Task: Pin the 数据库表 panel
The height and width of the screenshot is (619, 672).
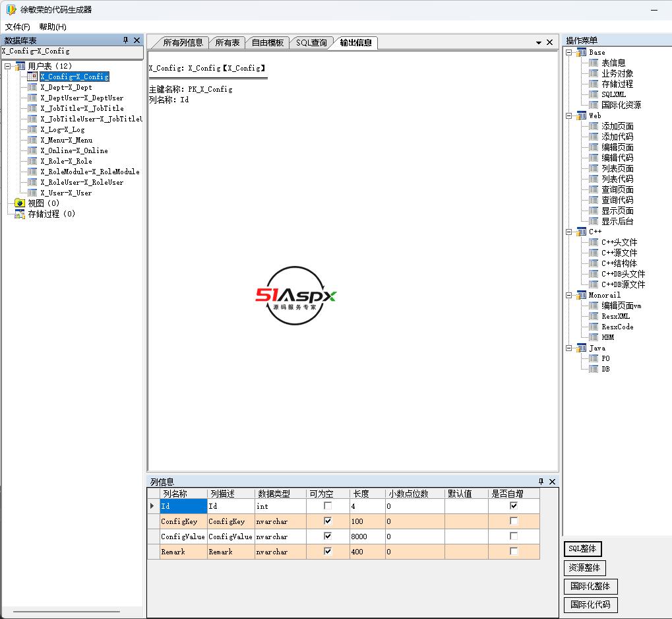Action: (125, 40)
